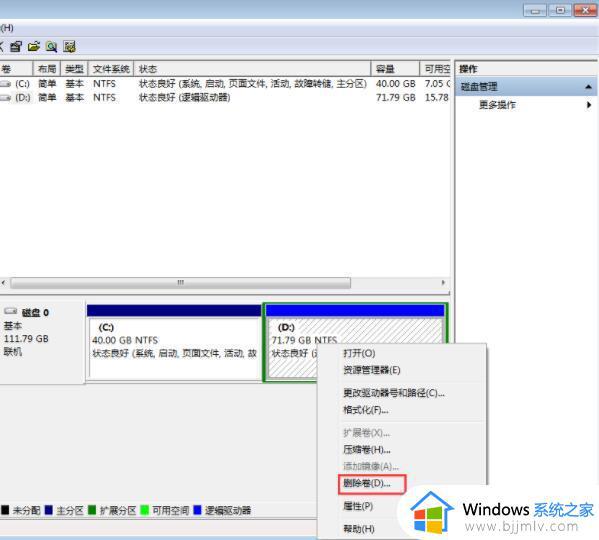The image size is (599, 540).
Task: Click the 扩展分区 green legend swatch
Action: click(92, 510)
